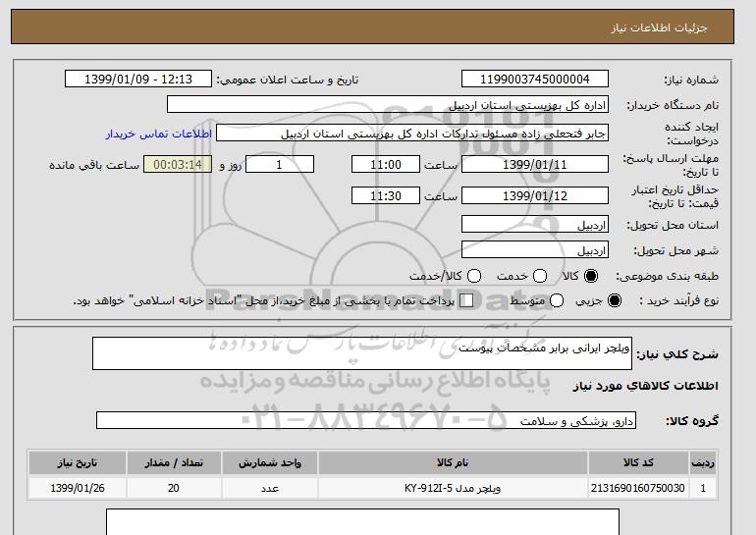Click product name ویلچر مدل KY-912I-5 cell
Screen dimensions: 756x535
coord(453,488)
